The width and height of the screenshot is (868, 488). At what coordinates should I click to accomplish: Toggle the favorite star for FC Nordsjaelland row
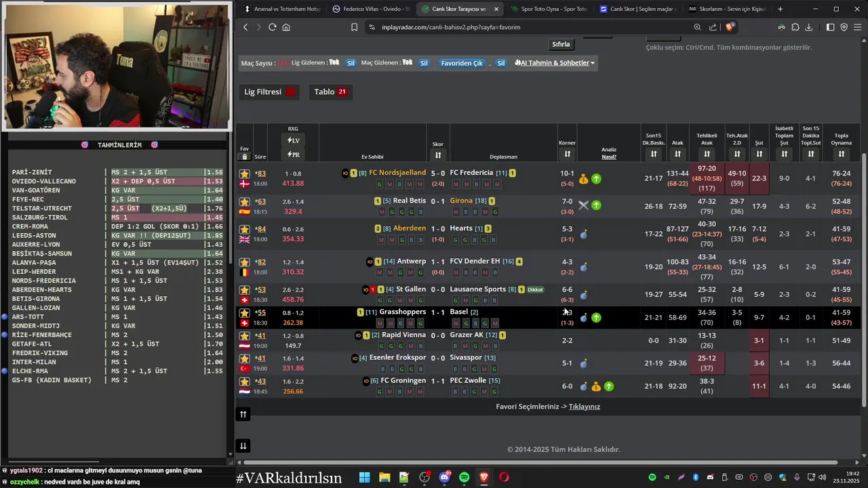(245, 174)
